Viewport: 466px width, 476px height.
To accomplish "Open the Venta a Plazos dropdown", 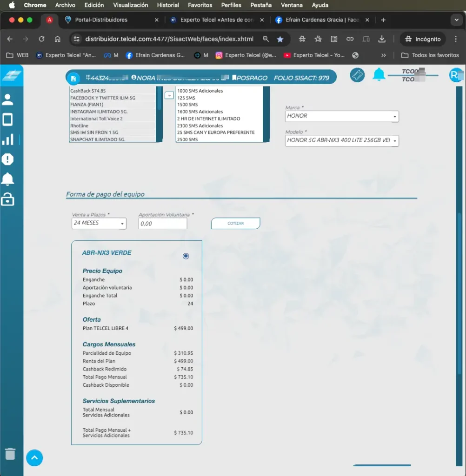I will pyautogui.click(x=99, y=224).
